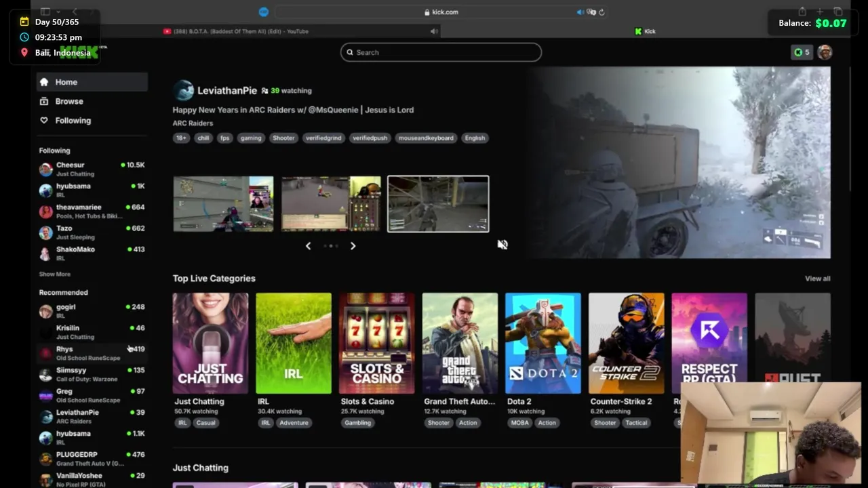Unmute the featured stream preview
The image size is (868, 488).
coord(502,245)
